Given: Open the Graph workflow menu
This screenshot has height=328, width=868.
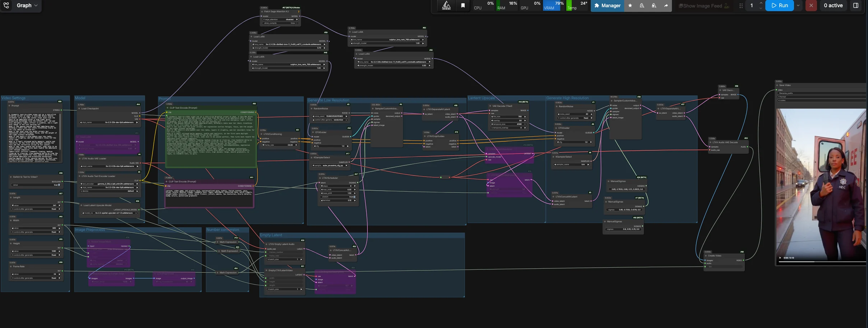Looking at the screenshot, I should (27, 5).
